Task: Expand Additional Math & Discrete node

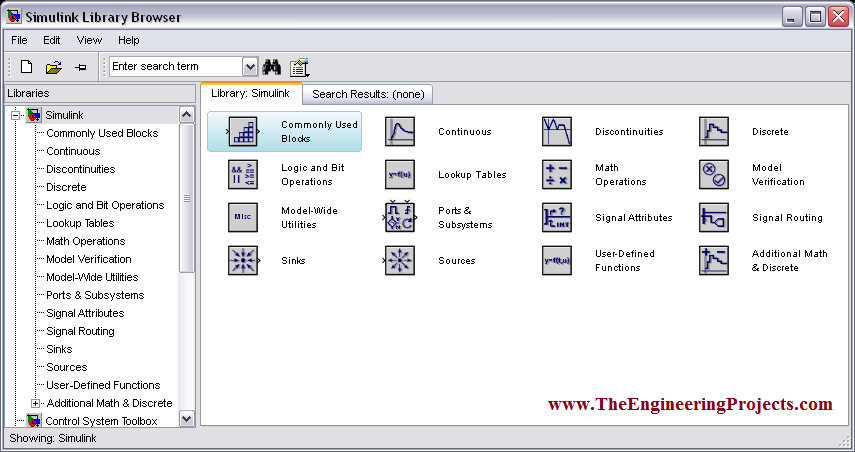Action: [x=35, y=403]
